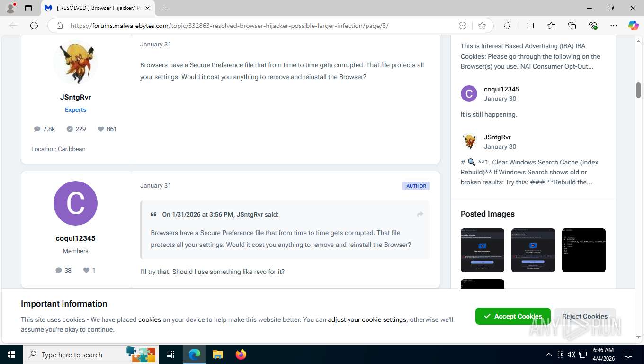Launch Firefox from the taskbar
The height and width of the screenshot is (364, 644).
pyautogui.click(x=241, y=355)
